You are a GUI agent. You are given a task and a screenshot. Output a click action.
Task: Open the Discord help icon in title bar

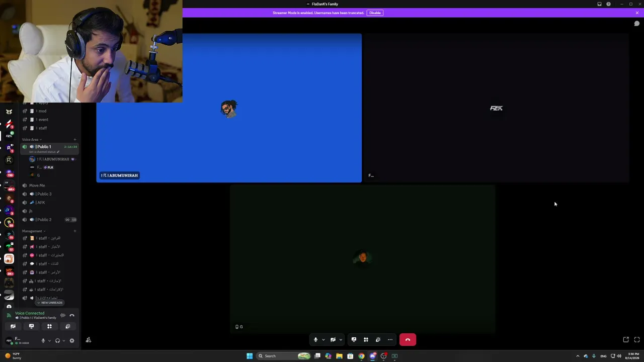608,4
